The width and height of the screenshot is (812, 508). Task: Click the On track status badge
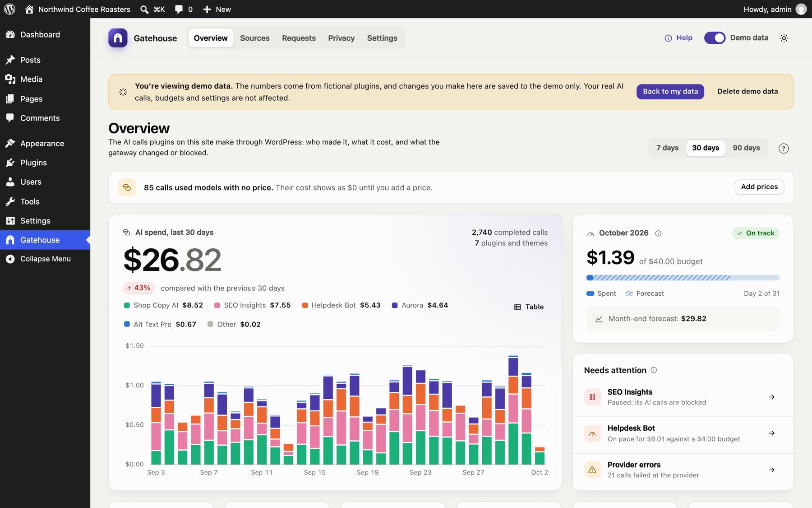tap(755, 233)
